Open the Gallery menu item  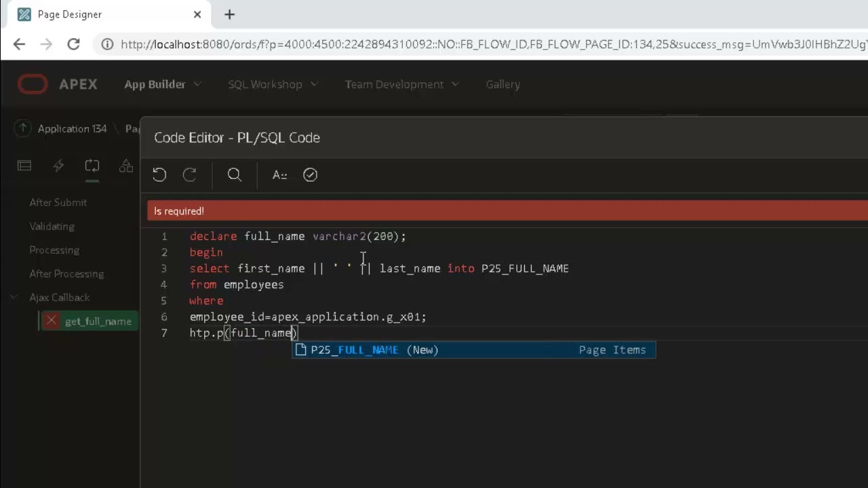point(502,84)
